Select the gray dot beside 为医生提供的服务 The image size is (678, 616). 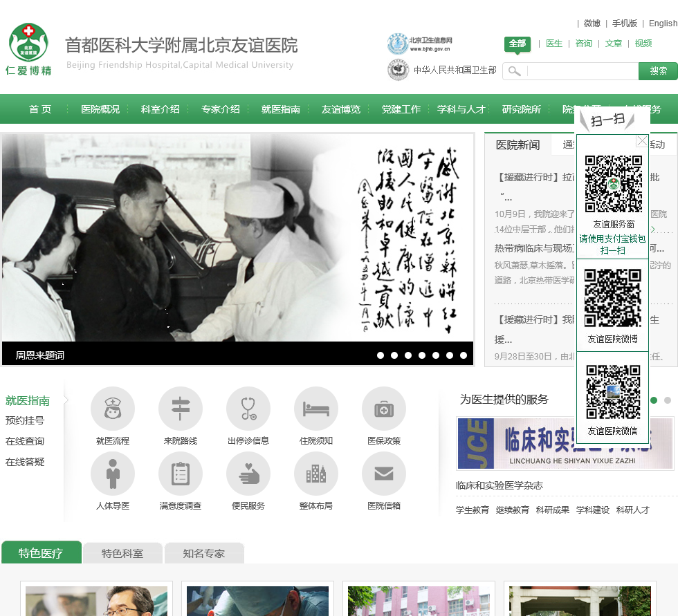pyautogui.click(x=668, y=400)
